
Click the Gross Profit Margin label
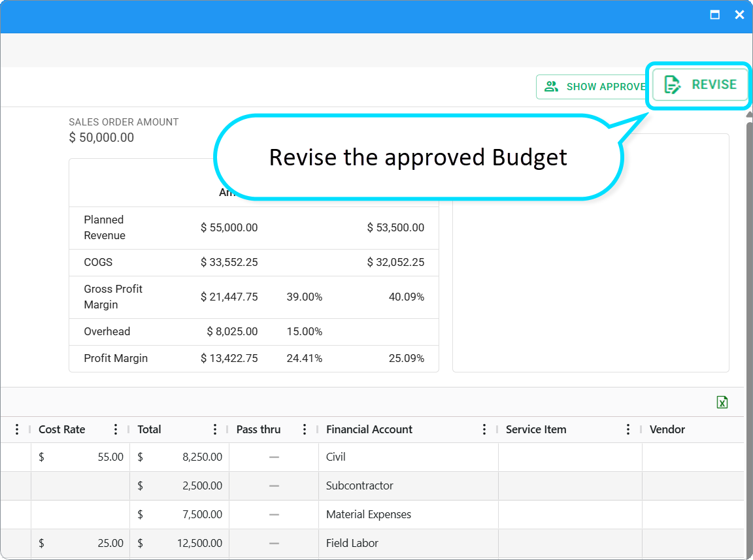[113, 297]
